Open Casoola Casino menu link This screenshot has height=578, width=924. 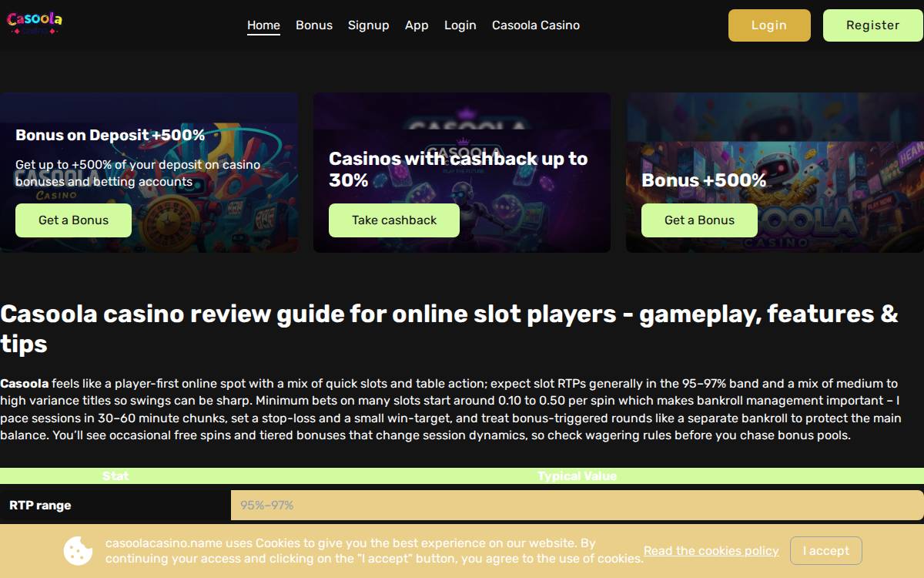pyautogui.click(x=536, y=25)
